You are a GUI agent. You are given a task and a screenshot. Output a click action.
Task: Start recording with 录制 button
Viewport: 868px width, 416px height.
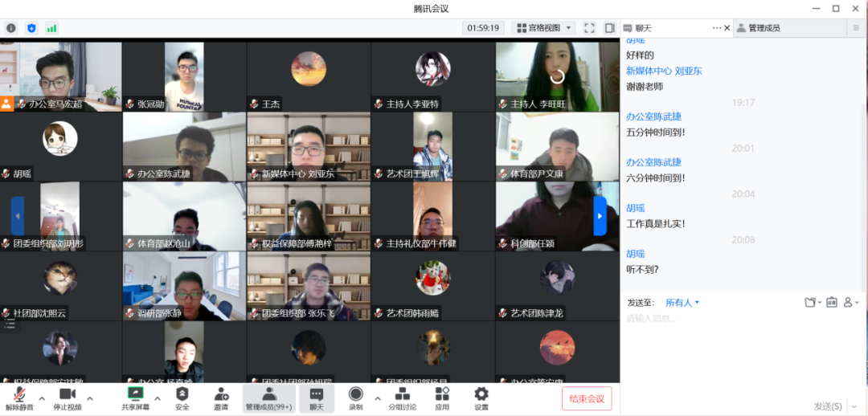pos(355,397)
